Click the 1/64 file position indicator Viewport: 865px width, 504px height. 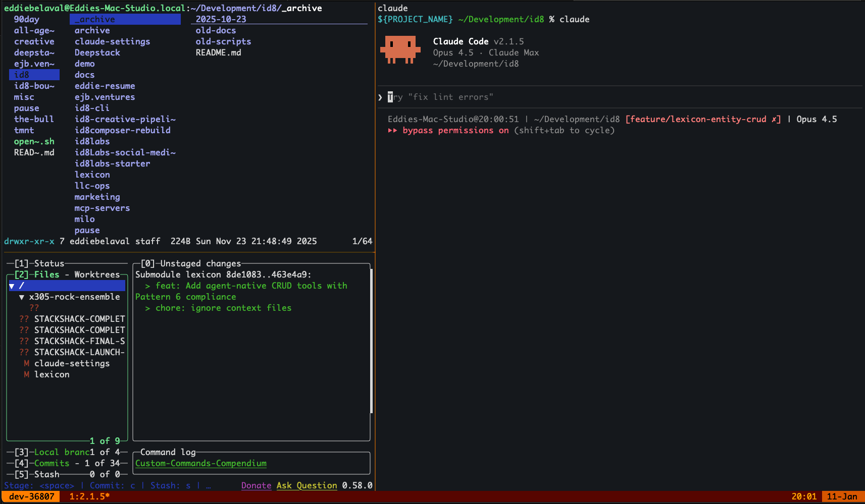click(362, 241)
